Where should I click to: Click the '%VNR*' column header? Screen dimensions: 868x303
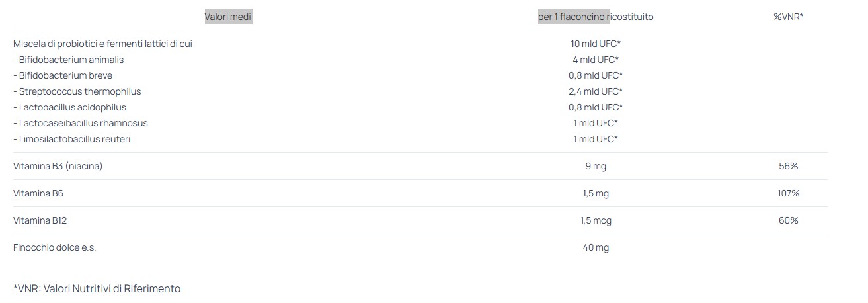click(788, 17)
